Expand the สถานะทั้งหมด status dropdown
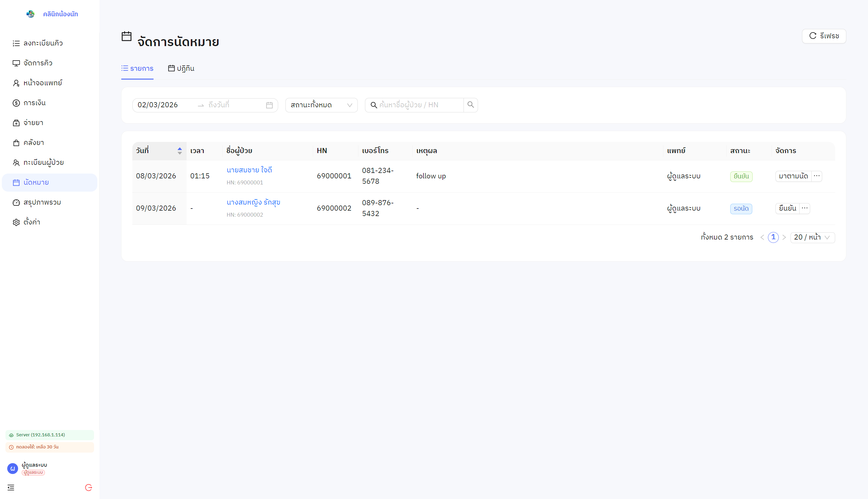The image size is (868, 499). click(321, 105)
